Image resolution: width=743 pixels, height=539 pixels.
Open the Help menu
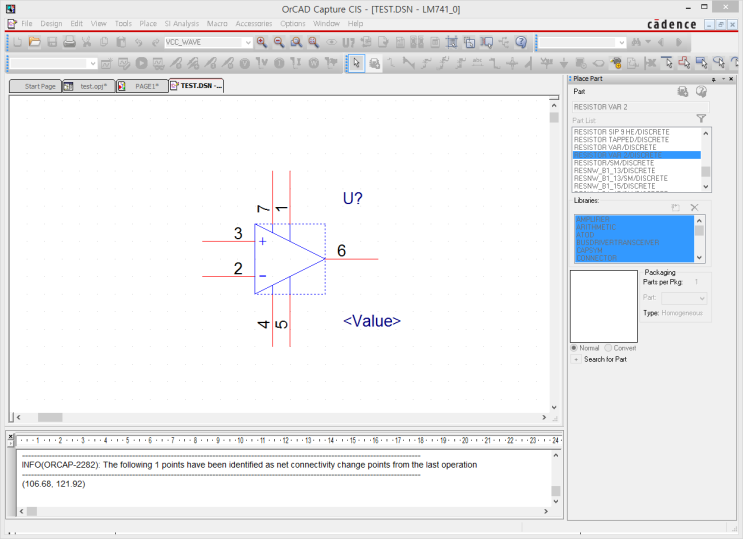tap(355, 23)
